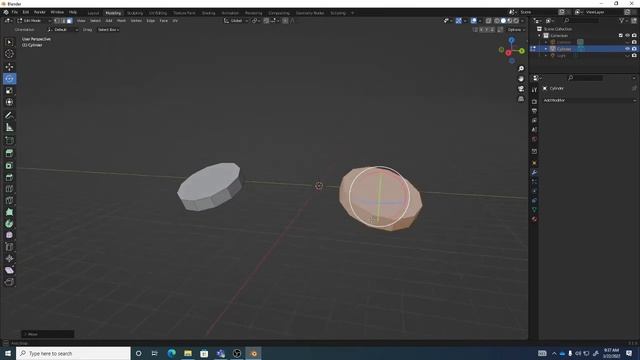This screenshot has height=360, width=640.
Task: Select the Loop Cut tool
Action: coord(9,189)
